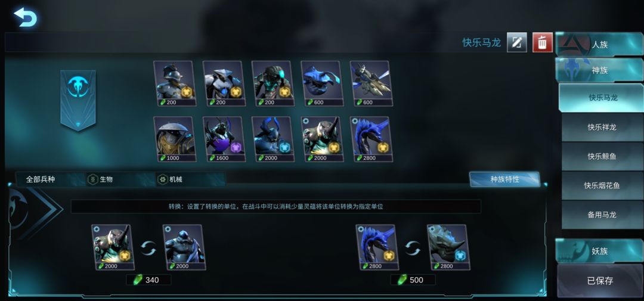The width and height of the screenshot is (644, 301).
Task: Delete the deck with red trash icon
Action: coord(543,42)
